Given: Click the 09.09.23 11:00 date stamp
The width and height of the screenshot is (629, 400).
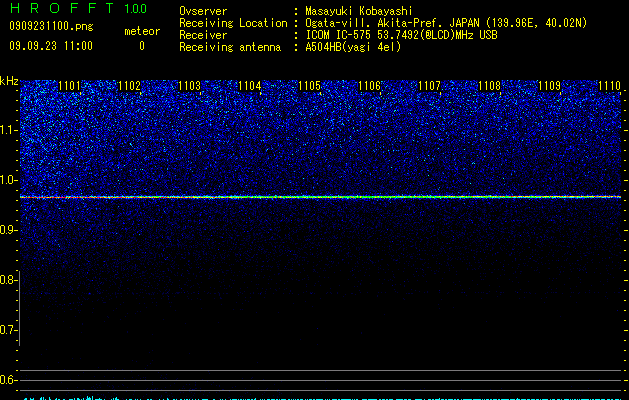Looking at the screenshot, I should click(x=51, y=46).
